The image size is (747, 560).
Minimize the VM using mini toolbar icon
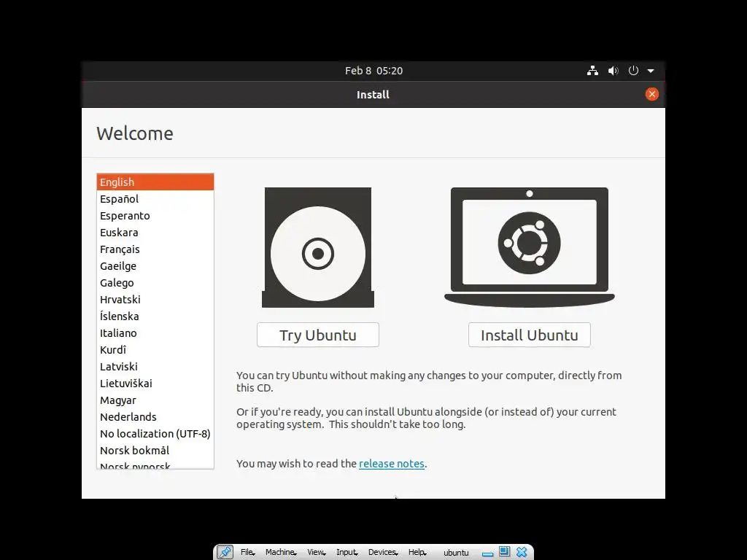tap(487, 553)
